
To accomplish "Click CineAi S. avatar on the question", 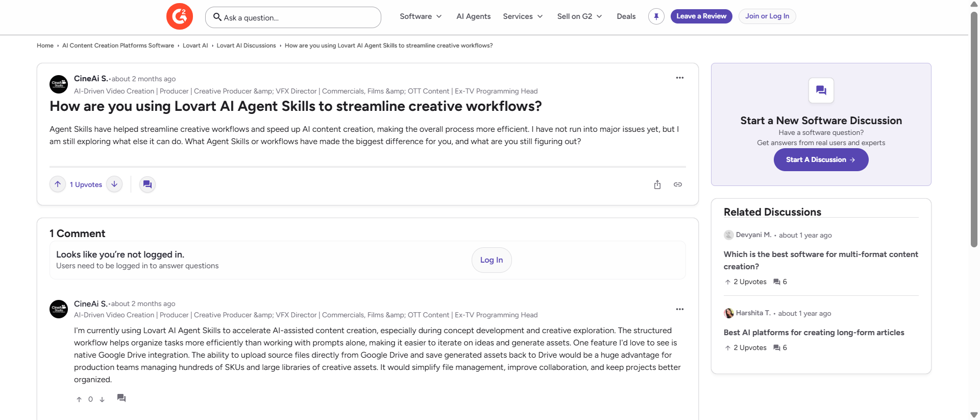I will pos(59,84).
